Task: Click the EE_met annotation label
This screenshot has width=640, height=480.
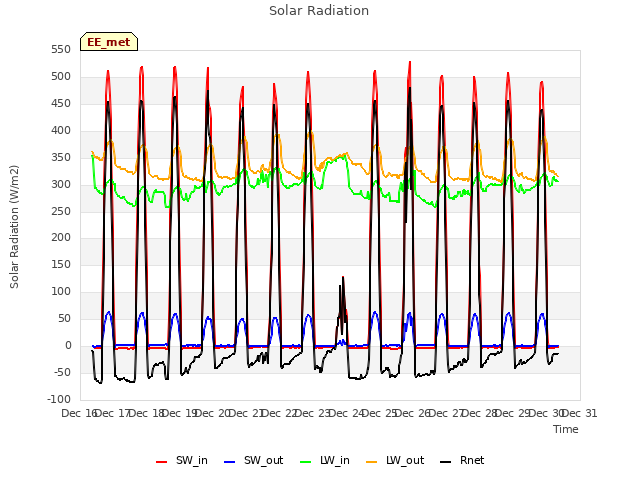Action: click(x=109, y=42)
